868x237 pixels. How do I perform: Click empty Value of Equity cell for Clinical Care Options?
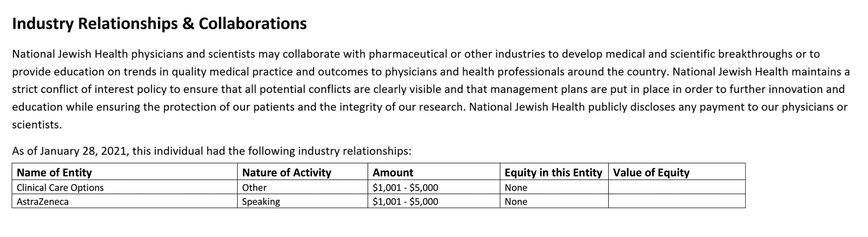[677, 187]
